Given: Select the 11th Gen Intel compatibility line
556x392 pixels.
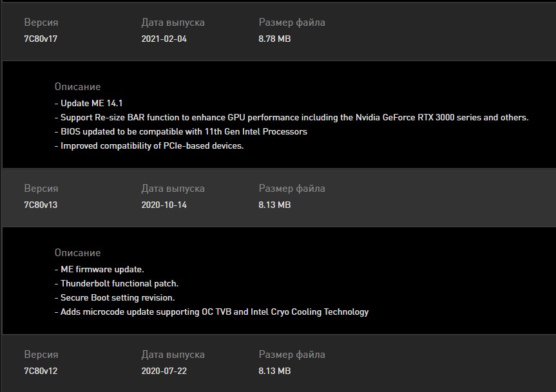Looking at the screenshot, I should click(180, 131).
